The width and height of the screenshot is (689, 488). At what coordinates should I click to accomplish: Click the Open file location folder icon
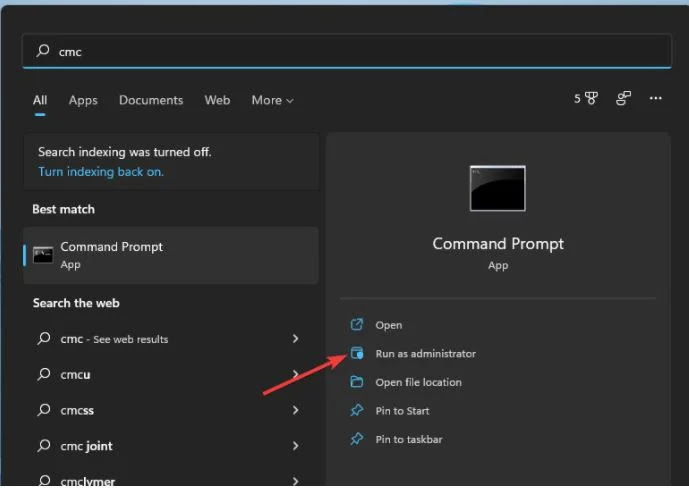[x=357, y=382]
